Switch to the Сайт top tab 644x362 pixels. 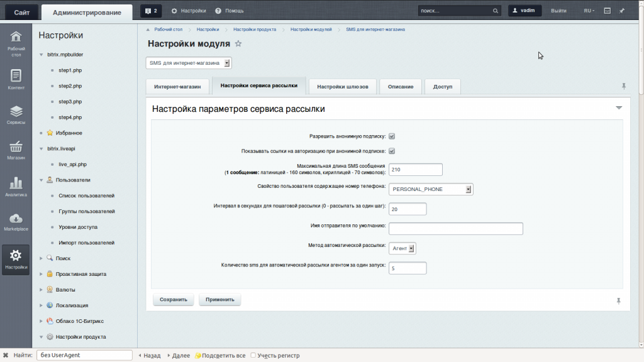coord(22,13)
